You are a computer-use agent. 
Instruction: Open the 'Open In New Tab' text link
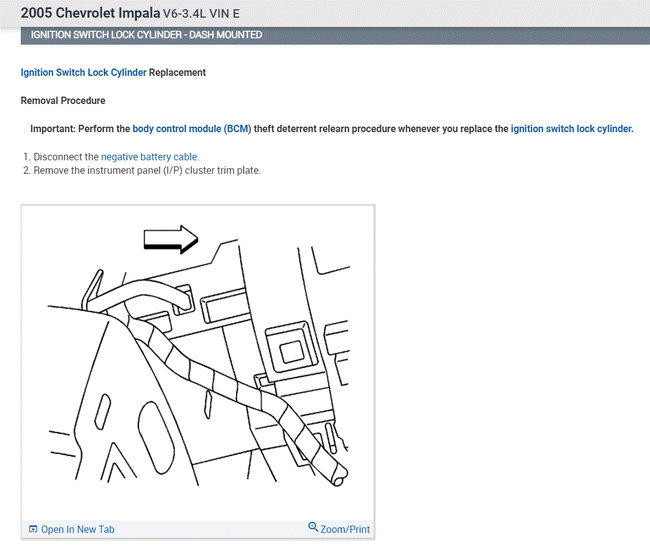point(78,529)
